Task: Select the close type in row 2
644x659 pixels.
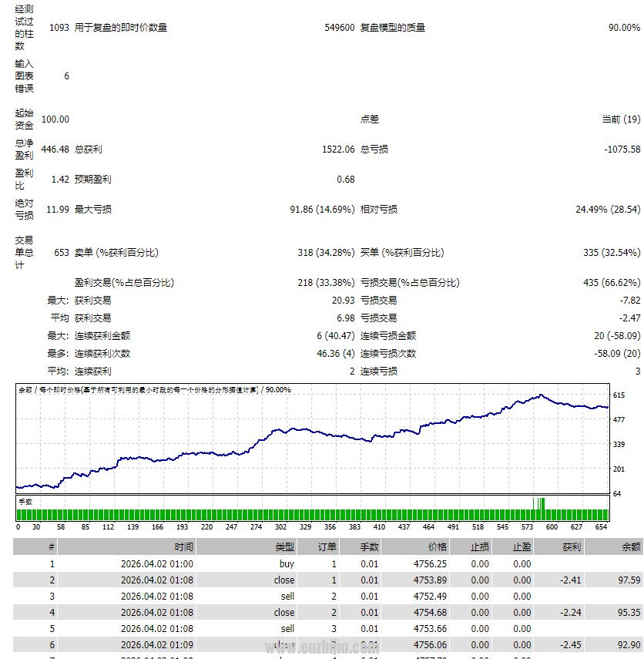Action: (284, 580)
